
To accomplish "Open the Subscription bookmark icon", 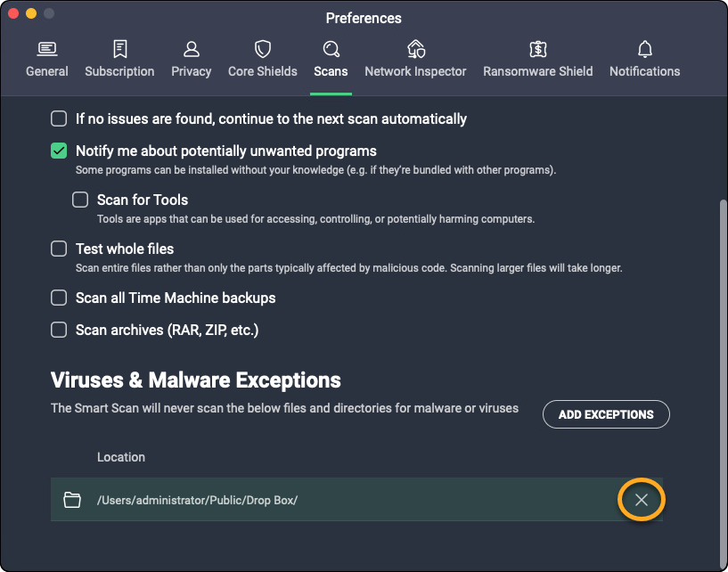I will tap(119, 49).
